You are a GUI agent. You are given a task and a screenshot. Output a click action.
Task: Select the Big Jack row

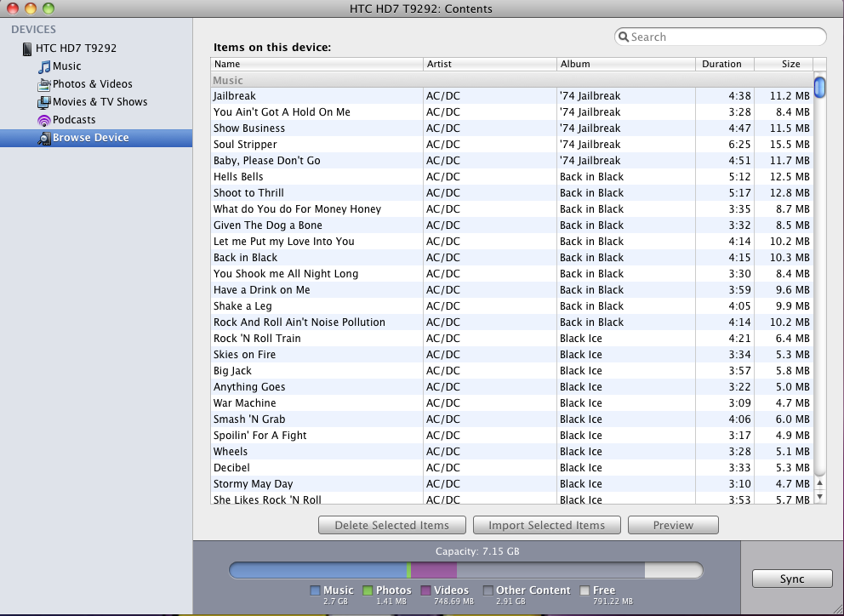click(512, 370)
